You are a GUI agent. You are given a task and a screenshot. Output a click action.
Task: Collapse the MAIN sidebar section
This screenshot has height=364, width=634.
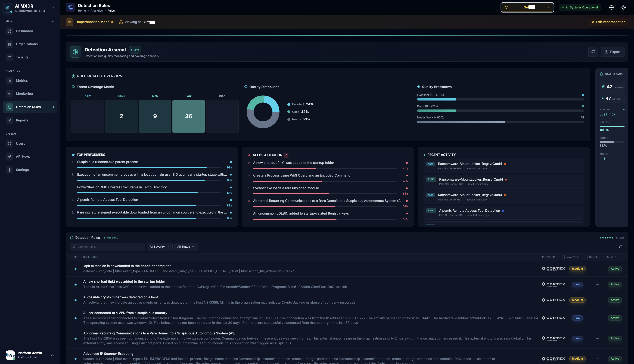[53, 21]
